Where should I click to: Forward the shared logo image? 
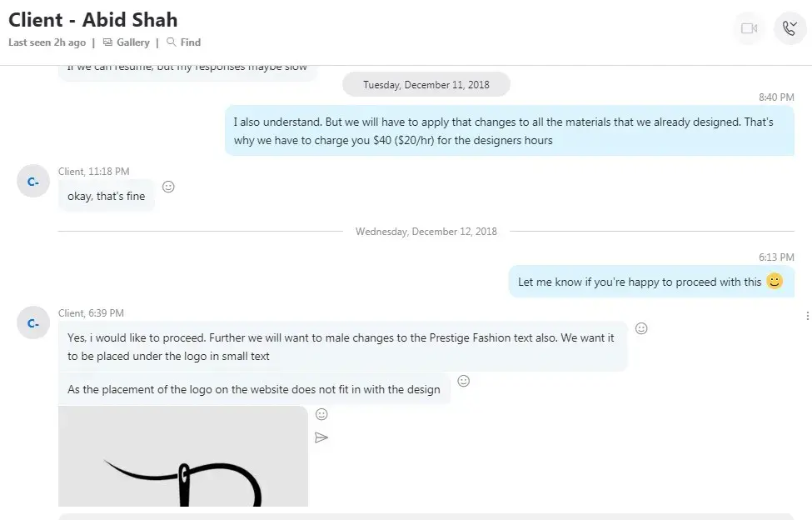click(x=321, y=437)
